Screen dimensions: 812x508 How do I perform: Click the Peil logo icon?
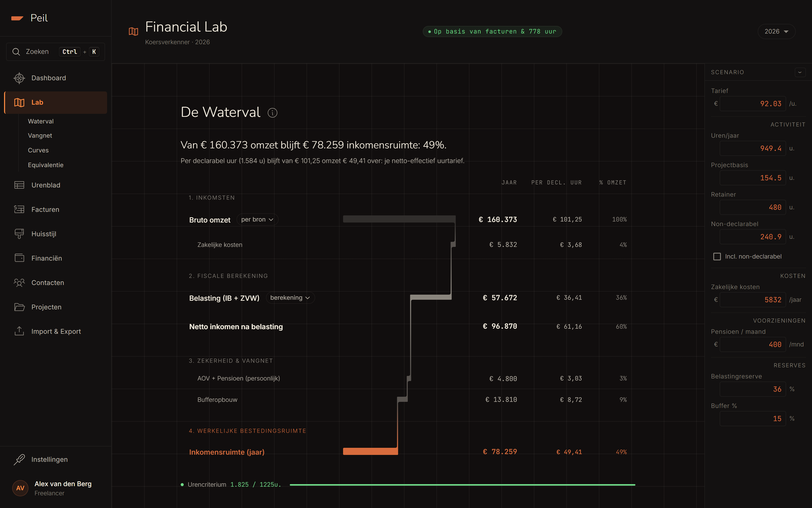coord(17,18)
